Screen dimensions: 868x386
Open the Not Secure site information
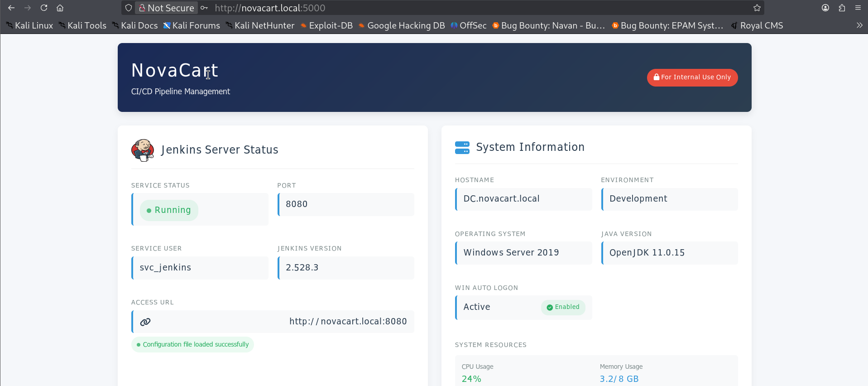[x=166, y=8]
